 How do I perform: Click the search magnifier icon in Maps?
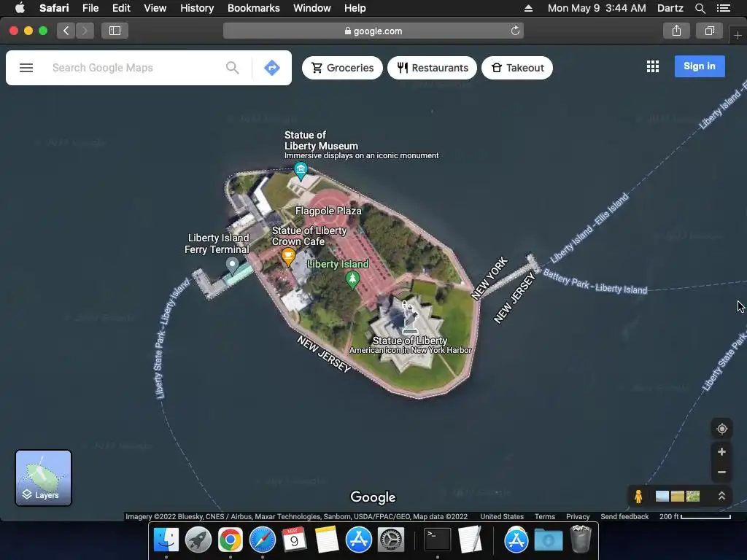pos(233,68)
